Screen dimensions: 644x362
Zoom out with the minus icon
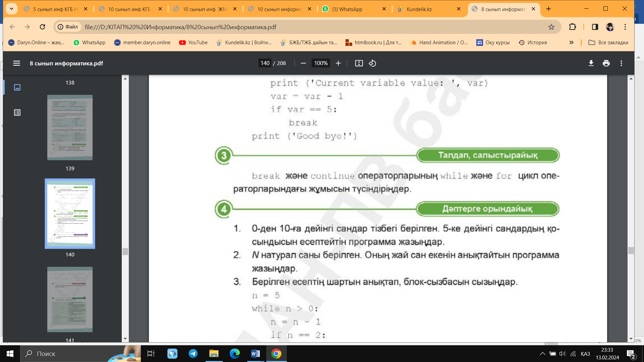(x=303, y=63)
